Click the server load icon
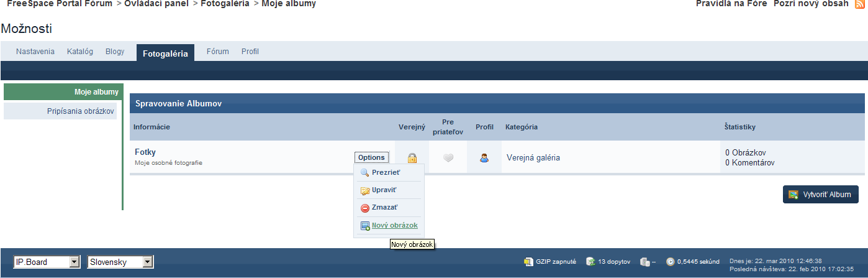 [644, 262]
